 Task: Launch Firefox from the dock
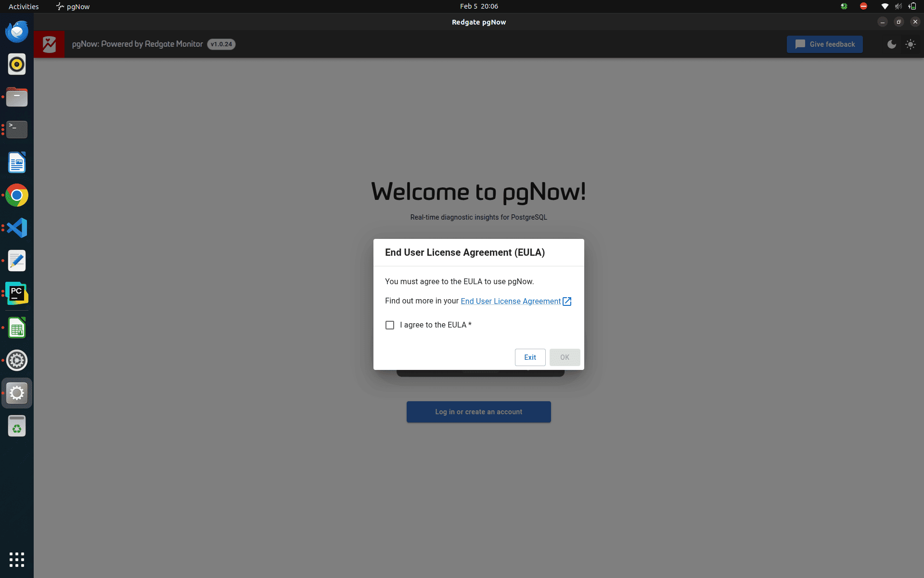(17, 31)
